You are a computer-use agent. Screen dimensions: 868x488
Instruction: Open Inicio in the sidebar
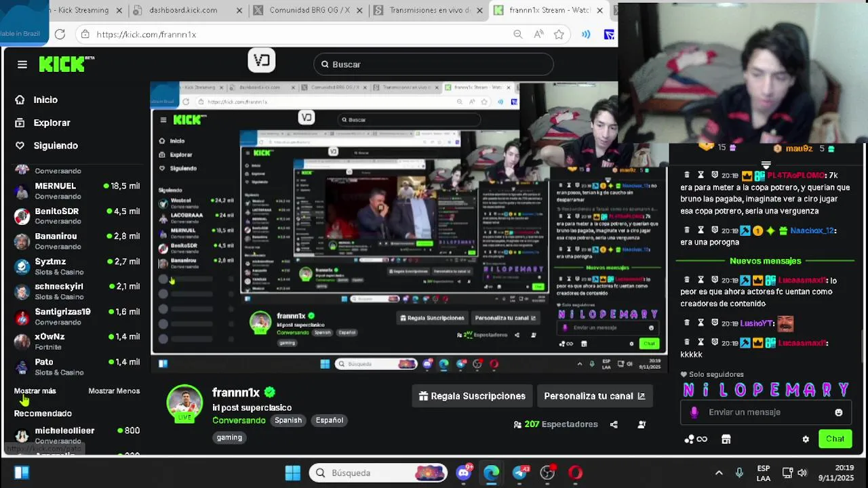(45, 100)
